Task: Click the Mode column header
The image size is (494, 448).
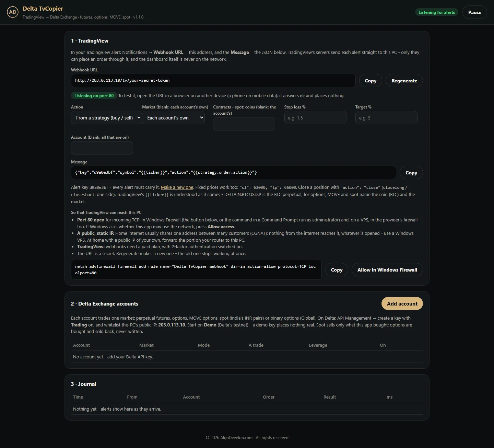Action: (204, 345)
